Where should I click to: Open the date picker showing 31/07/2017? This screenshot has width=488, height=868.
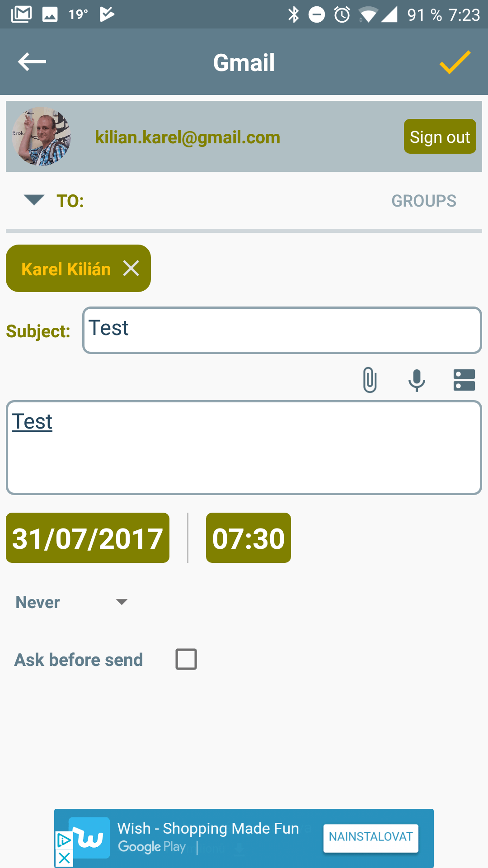click(88, 538)
